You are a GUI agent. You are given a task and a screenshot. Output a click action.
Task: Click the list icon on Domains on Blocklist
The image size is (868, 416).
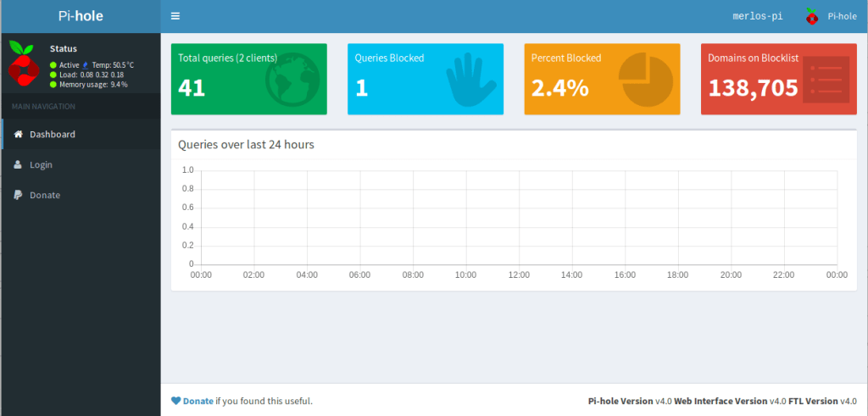coord(826,79)
